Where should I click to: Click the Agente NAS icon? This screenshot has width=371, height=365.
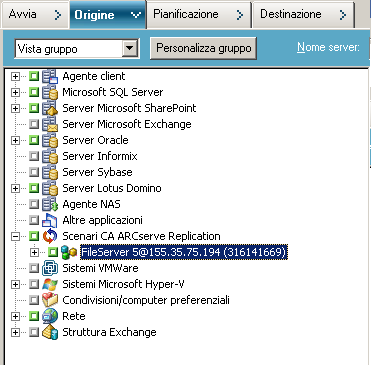pos(50,204)
